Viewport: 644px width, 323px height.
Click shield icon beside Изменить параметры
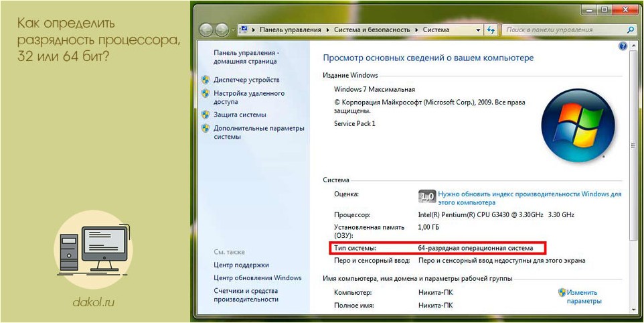coord(562,292)
